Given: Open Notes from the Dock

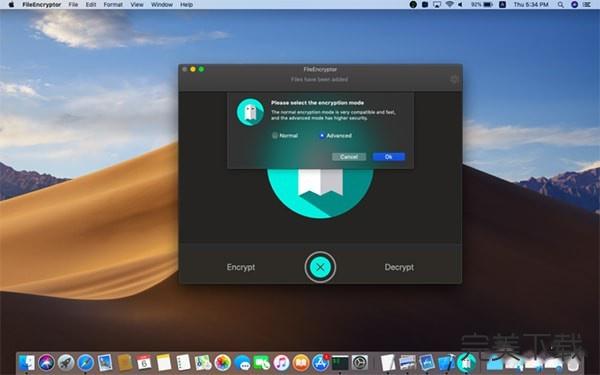Looking at the screenshot, I should [164, 362].
